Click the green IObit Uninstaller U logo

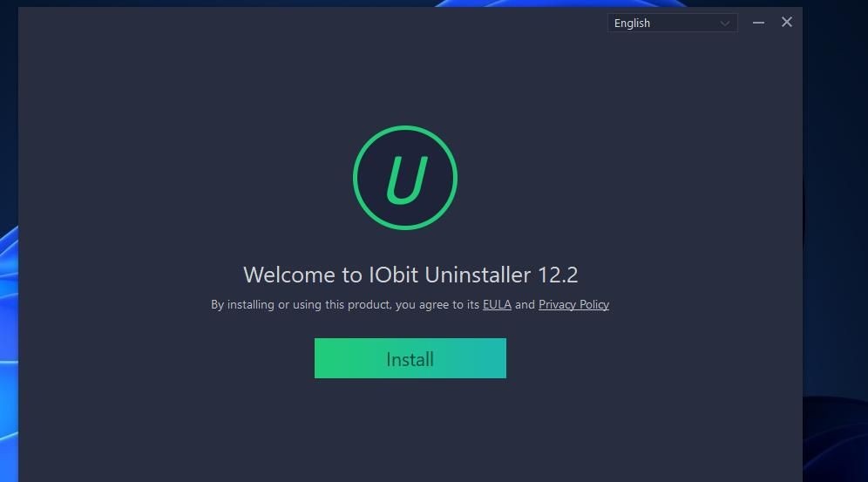(x=405, y=178)
